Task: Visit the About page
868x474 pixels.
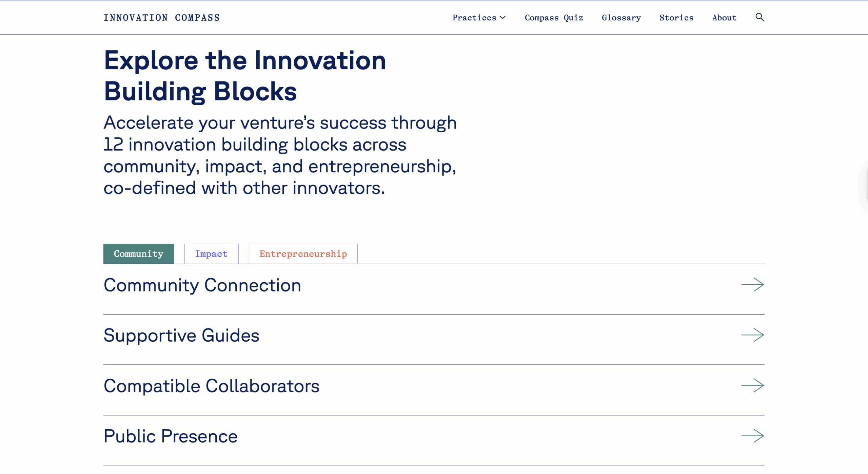Action: (724, 18)
